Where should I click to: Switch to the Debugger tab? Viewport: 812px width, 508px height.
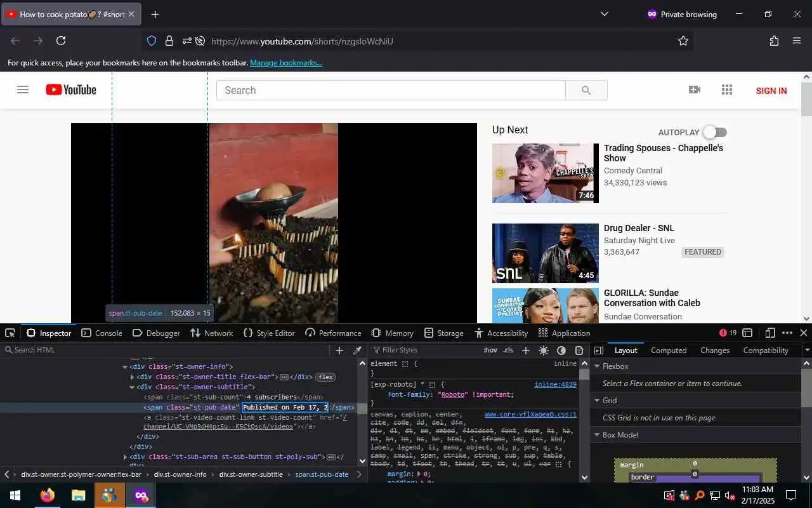(156, 333)
